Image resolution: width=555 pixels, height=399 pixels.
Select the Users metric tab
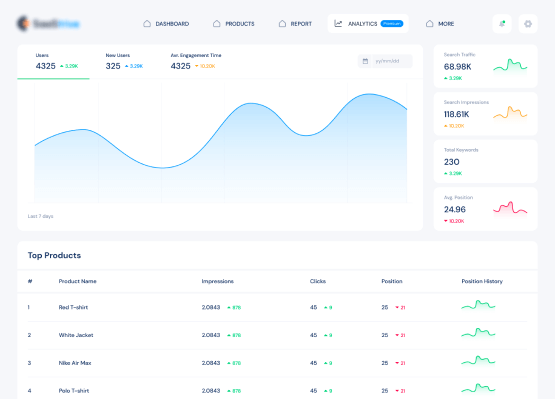click(53, 62)
